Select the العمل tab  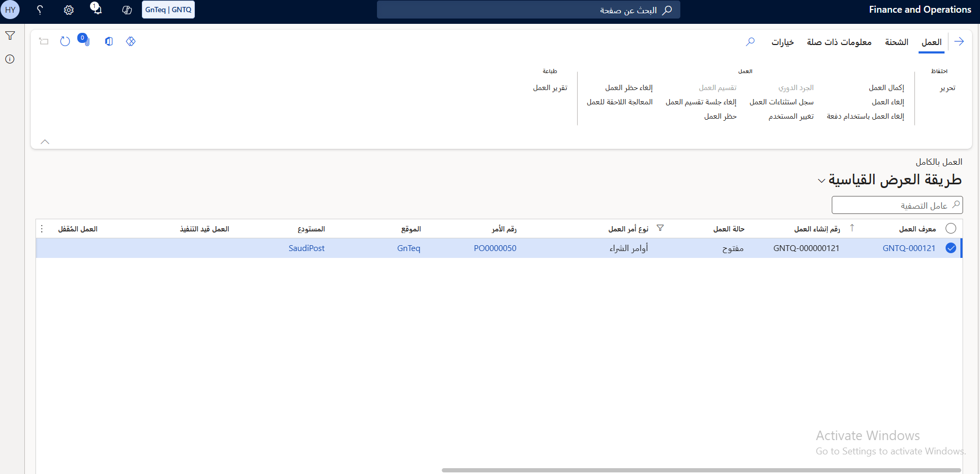pyautogui.click(x=931, y=42)
